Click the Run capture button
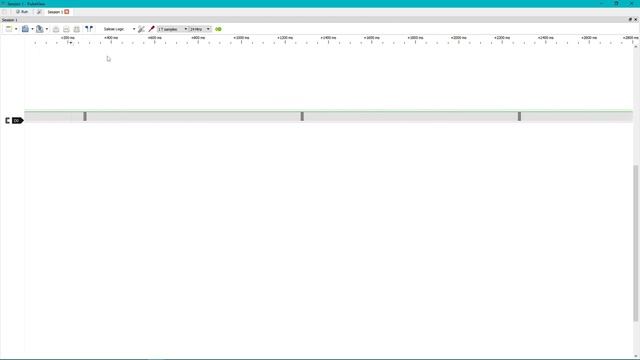Image resolution: width=640 pixels, height=360 pixels. pos(22,12)
